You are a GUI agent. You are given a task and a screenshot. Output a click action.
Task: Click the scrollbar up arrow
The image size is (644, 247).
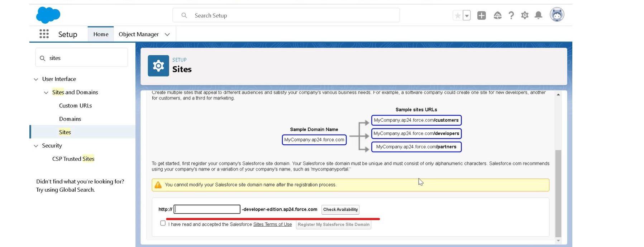[558, 95]
